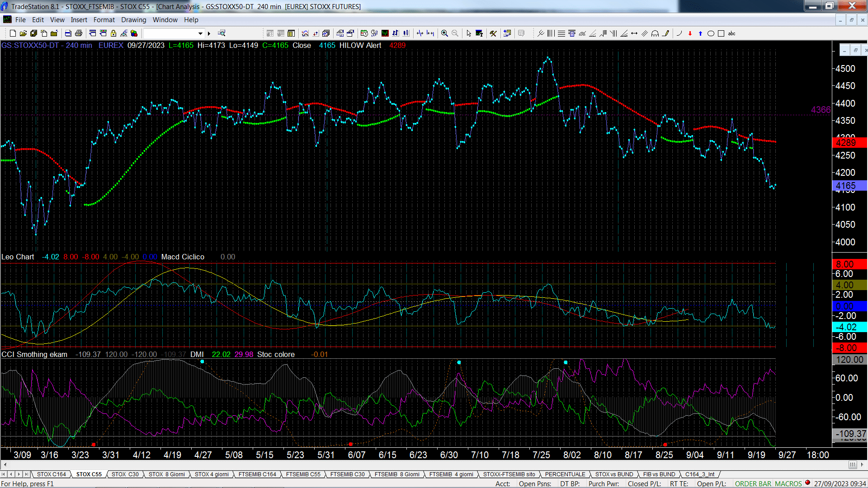Open the Edit menu
The height and width of the screenshot is (488, 868).
coord(38,20)
